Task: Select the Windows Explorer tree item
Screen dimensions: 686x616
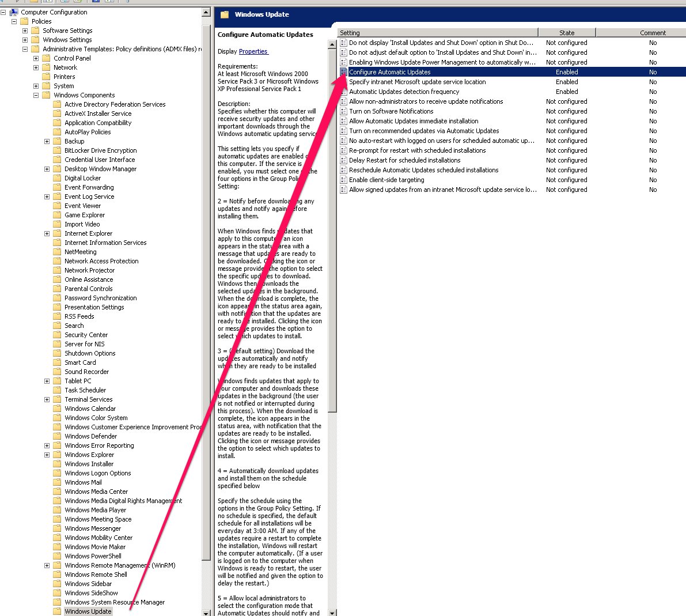Action: tap(89, 455)
